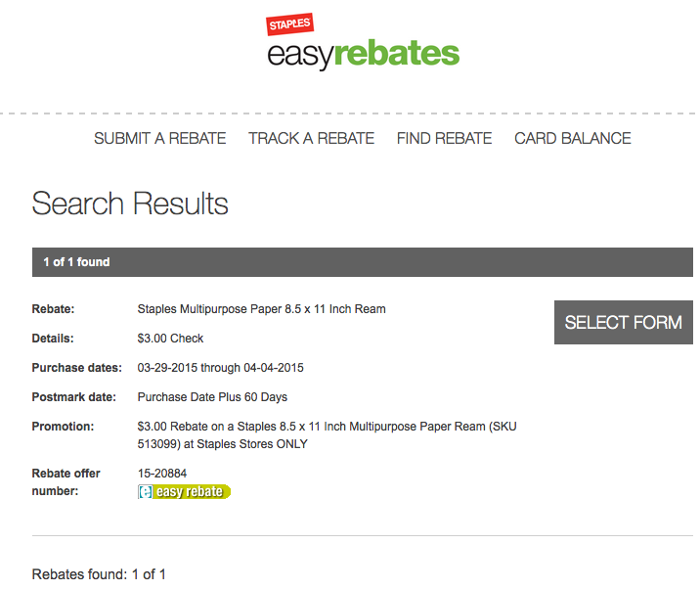Click the easyrebates site logo text
Image resolution: width=700 pixels, height=590 pixels.
[x=363, y=53]
